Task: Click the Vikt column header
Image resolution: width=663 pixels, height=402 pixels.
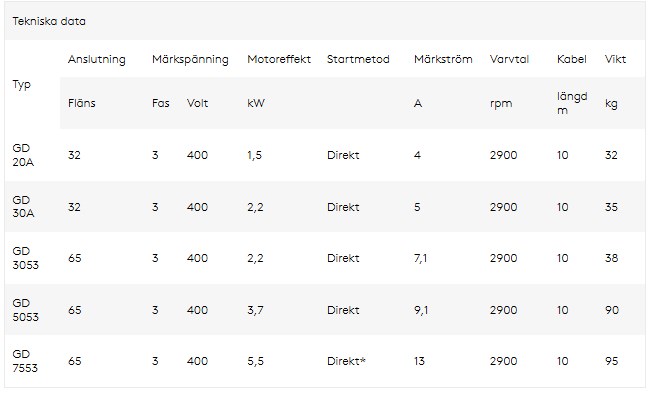Action: [616, 60]
